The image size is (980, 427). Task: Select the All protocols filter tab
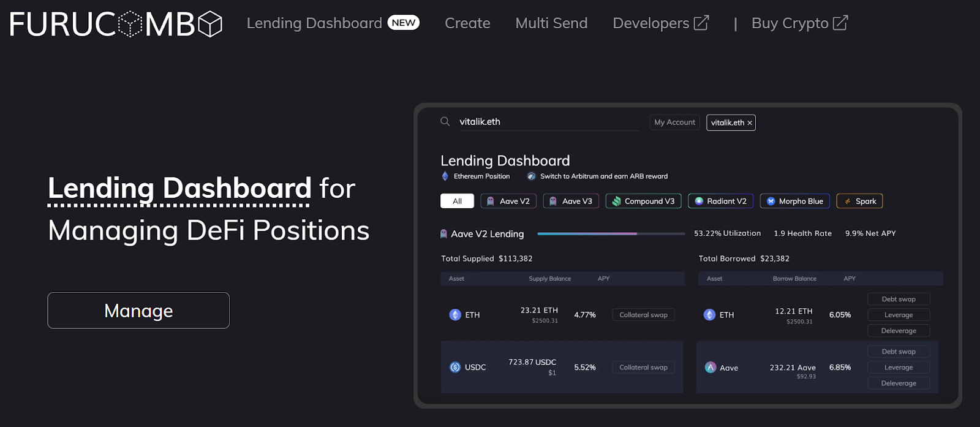point(457,201)
